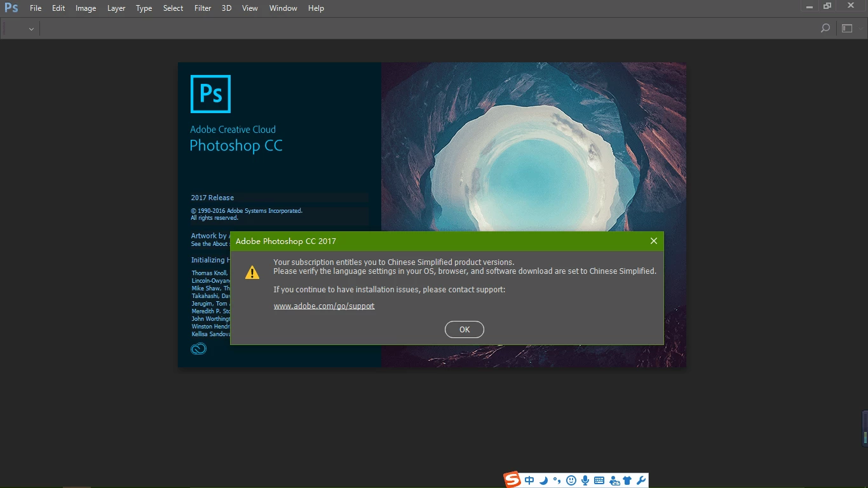Click the Ps logo on the splash screen
This screenshot has width=868, height=488.
pyautogui.click(x=210, y=94)
